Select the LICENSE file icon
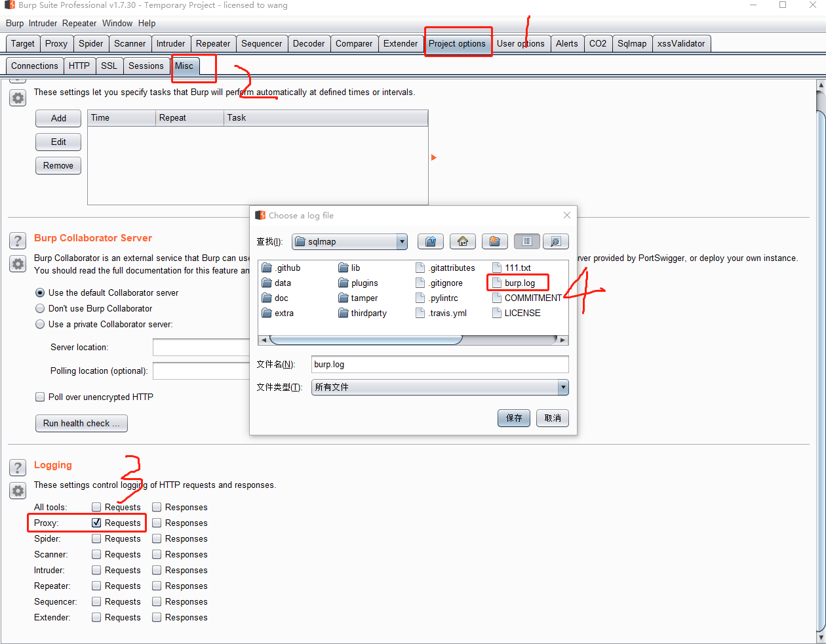This screenshot has height=644, width=826. (x=497, y=313)
